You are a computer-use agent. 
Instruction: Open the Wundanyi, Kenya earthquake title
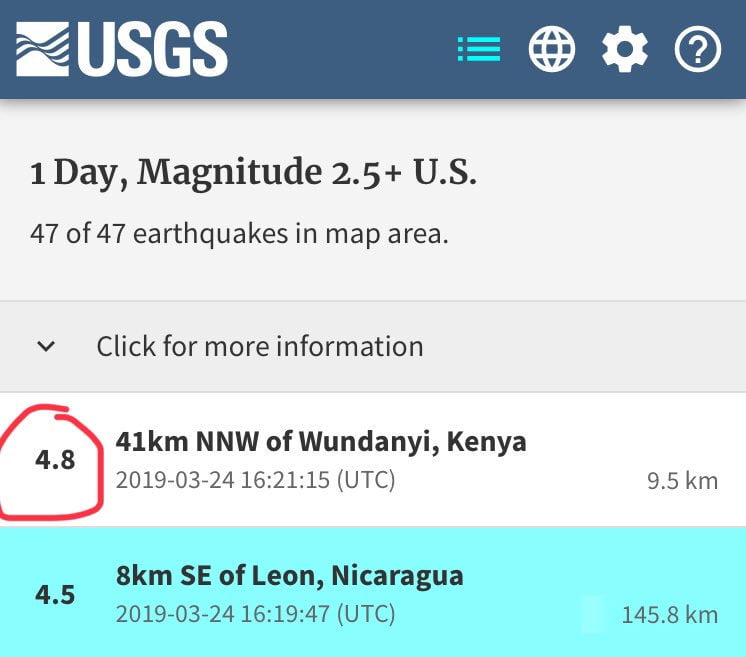point(321,441)
